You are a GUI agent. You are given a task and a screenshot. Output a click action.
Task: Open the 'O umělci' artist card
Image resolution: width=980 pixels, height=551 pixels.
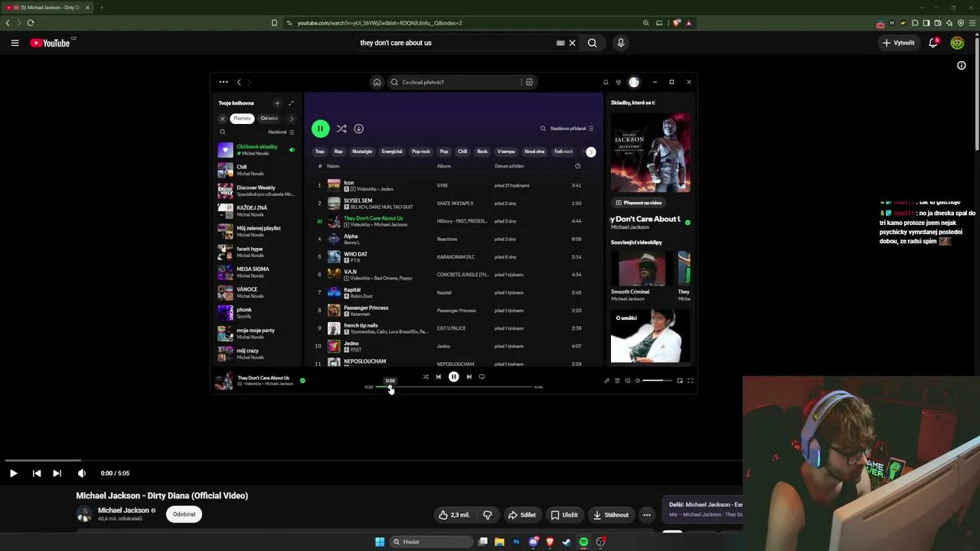coord(650,335)
